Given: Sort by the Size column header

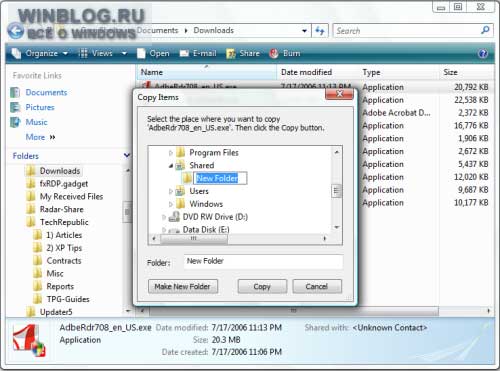Looking at the screenshot, I should 467,72.
